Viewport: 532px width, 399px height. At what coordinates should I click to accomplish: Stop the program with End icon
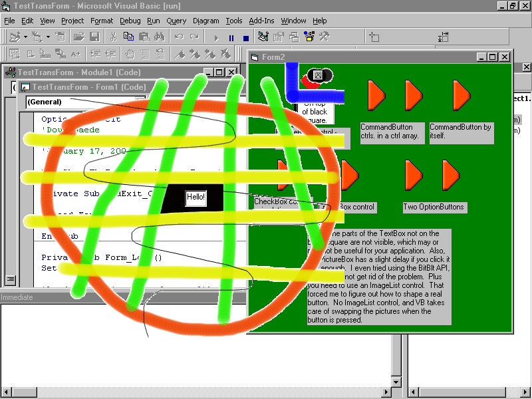click(x=246, y=38)
